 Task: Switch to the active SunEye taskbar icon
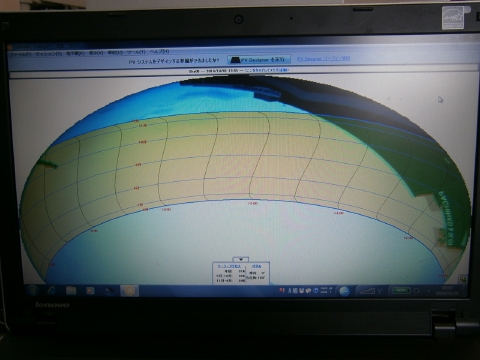(129, 291)
